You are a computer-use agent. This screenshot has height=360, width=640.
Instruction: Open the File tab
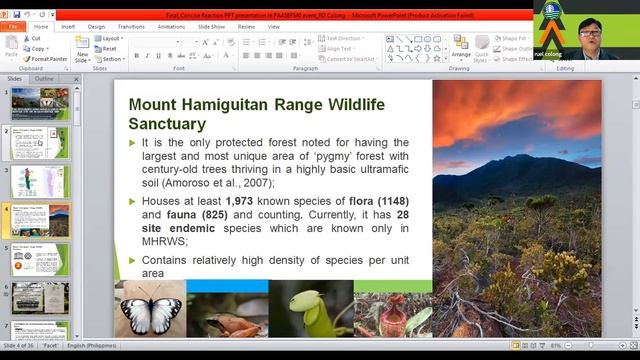coord(13,27)
